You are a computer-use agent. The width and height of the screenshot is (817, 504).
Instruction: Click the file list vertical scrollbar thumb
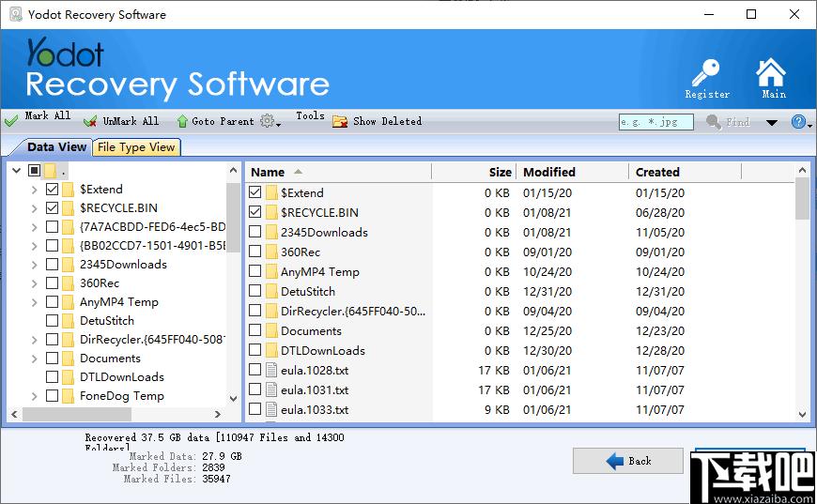[x=802, y=199]
